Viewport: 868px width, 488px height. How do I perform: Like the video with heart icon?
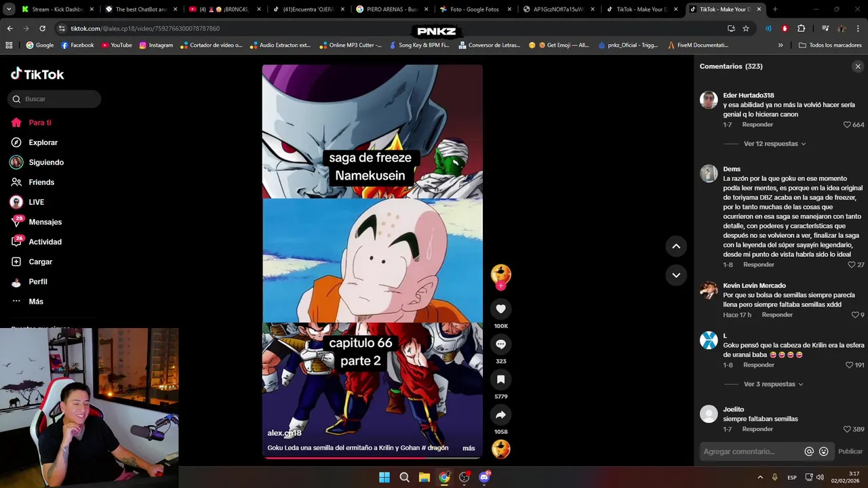(x=500, y=309)
